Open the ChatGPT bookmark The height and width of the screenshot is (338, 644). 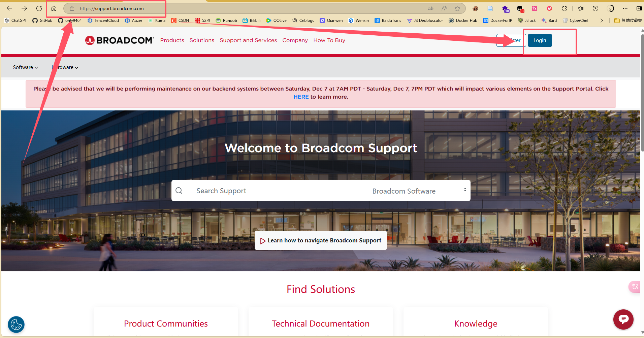(15, 21)
